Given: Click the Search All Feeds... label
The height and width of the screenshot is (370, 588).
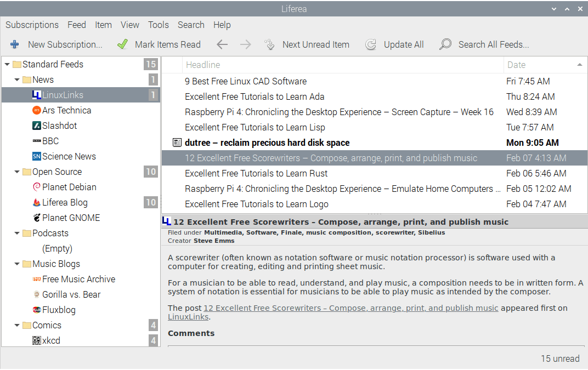Looking at the screenshot, I should (x=494, y=44).
